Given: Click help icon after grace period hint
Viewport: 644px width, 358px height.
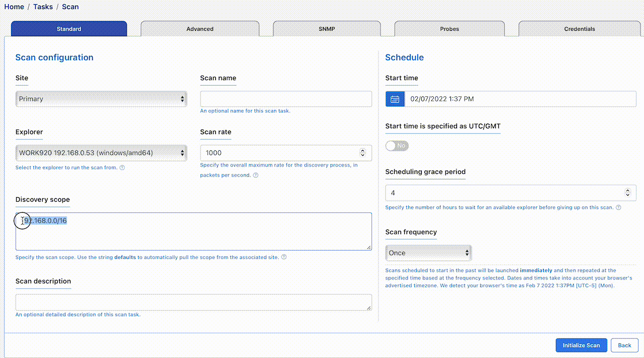Looking at the screenshot, I should coord(618,207).
